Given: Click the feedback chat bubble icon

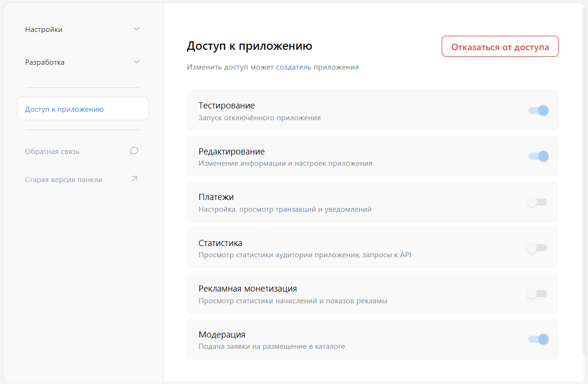Looking at the screenshot, I should [x=134, y=151].
